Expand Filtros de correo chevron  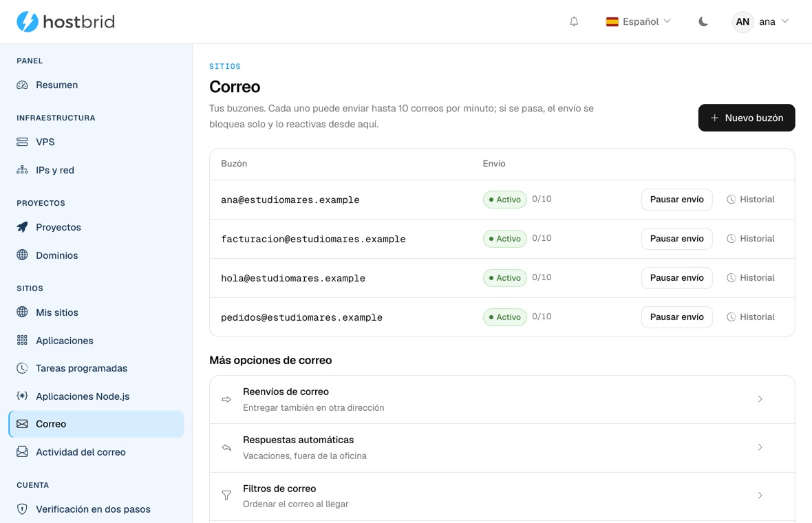tap(760, 495)
